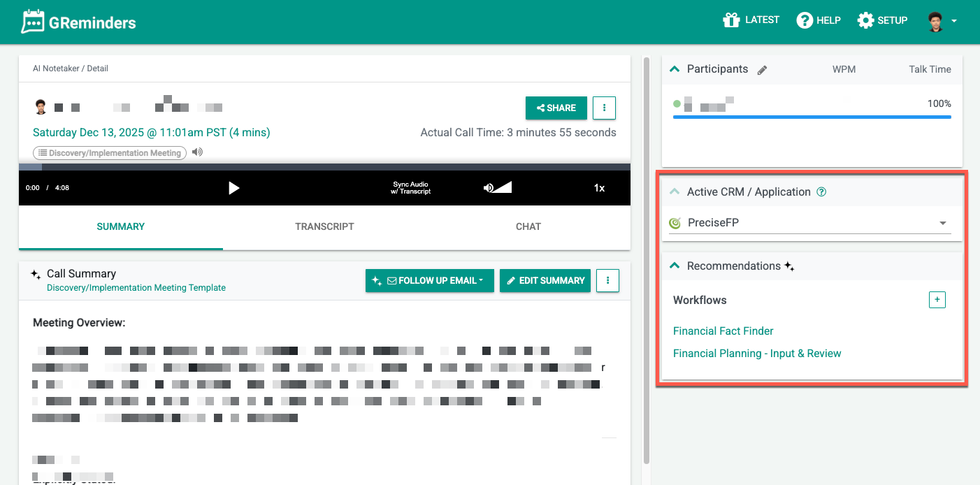Image resolution: width=980 pixels, height=485 pixels.
Task: Click the GReminders logo icon
Action: point(33,22)
